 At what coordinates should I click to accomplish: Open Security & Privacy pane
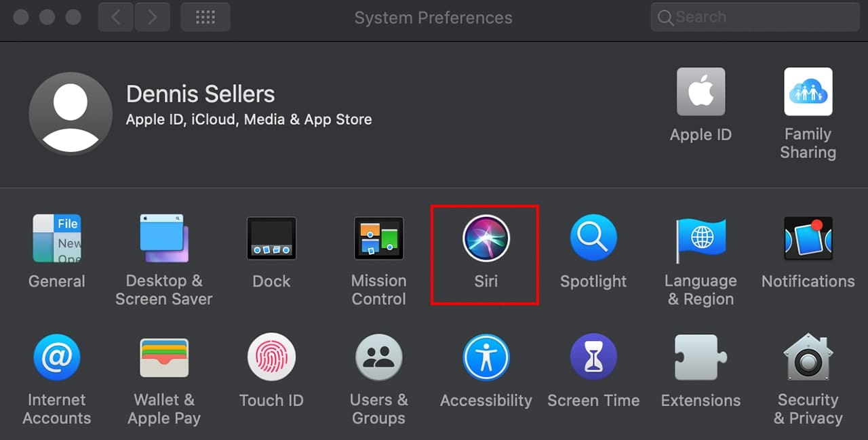pyautogui.click(x=808, y=358)
